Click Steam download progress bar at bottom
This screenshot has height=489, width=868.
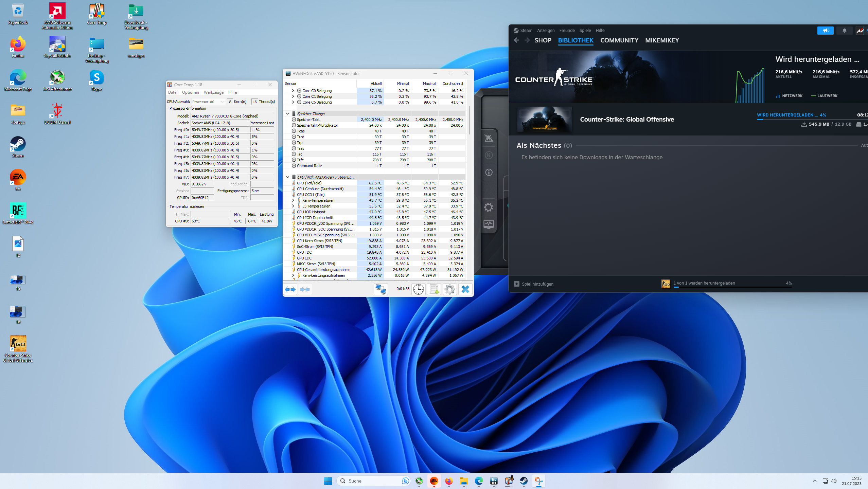point(732,287)
